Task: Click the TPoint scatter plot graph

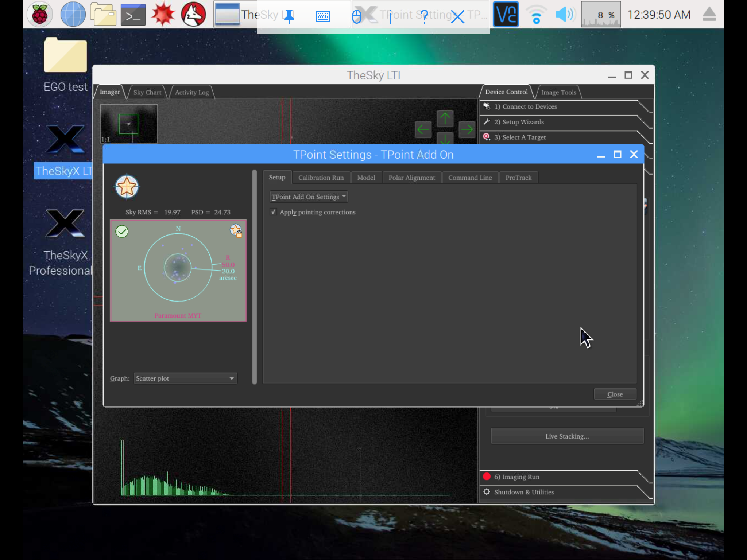Action: pos(178,271)
